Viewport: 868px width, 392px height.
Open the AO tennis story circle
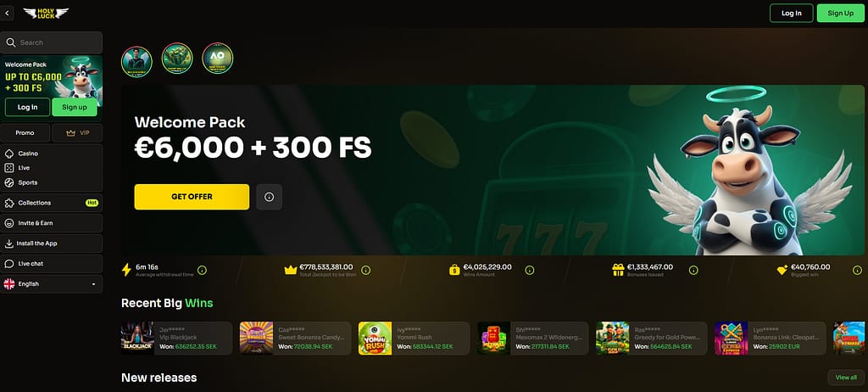tap(218, 59)
